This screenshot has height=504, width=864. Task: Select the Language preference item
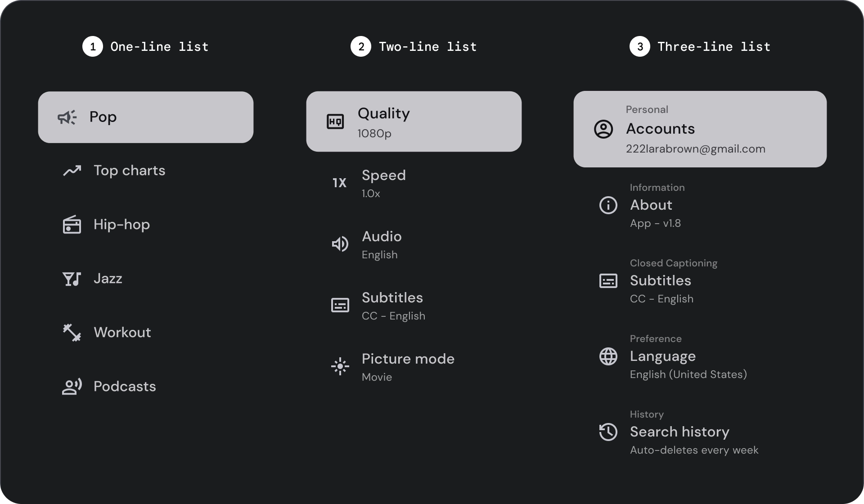pyautogui.click(x=699, y=356)
